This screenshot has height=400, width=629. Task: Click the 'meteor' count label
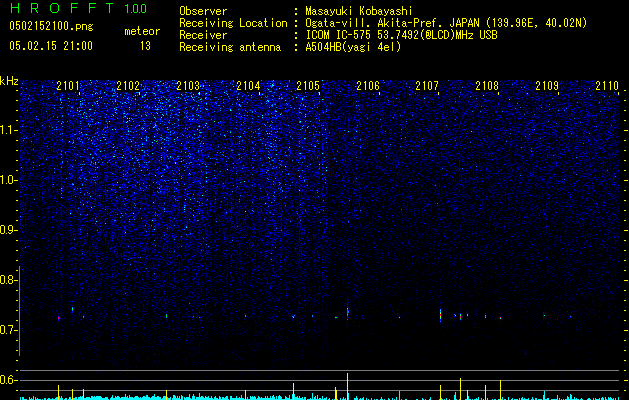(142, 31)
